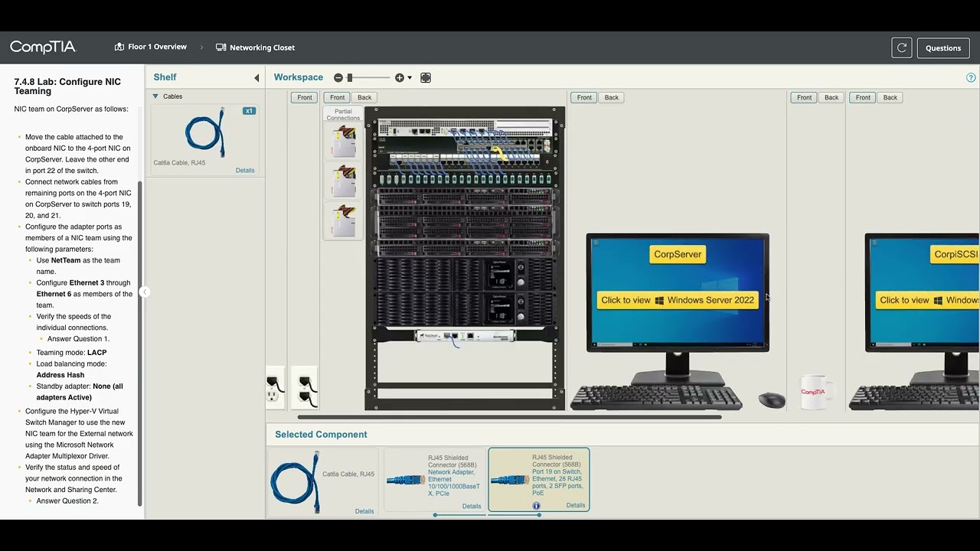Image resolution: width=980 pixels, height=551 pixels.
Task: Click the mouse beside CorpServer keyboard
Action: 772,399
